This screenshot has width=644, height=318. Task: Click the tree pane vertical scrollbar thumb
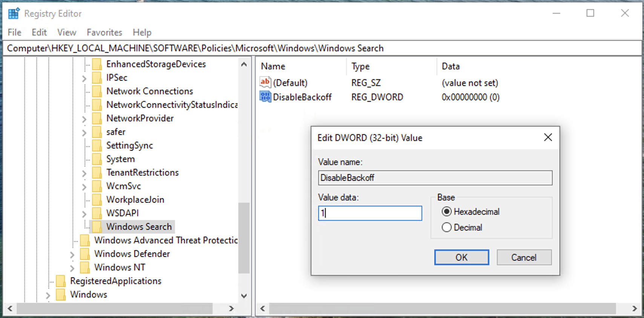click(244, 238)
